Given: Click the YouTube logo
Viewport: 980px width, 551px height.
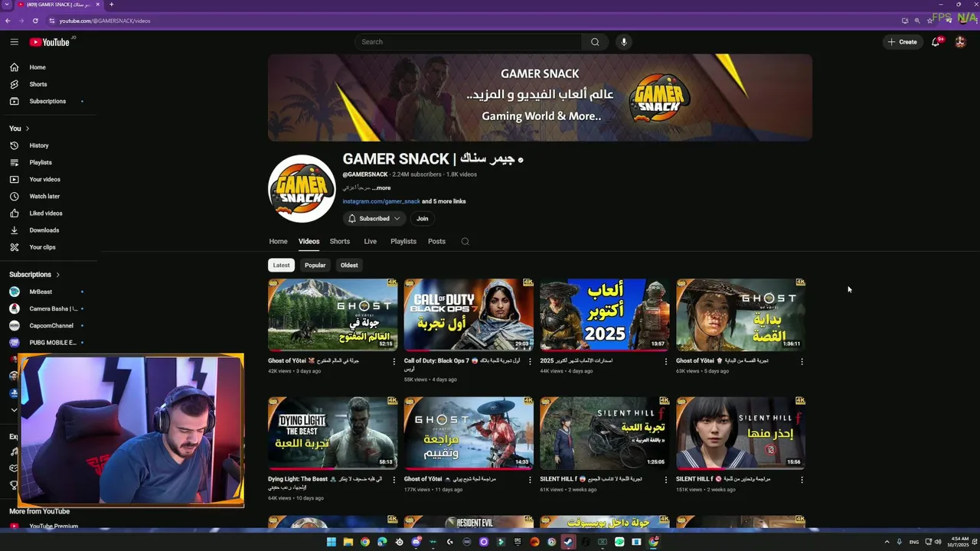Looking at the screenshot, I should tap(50, 42).
